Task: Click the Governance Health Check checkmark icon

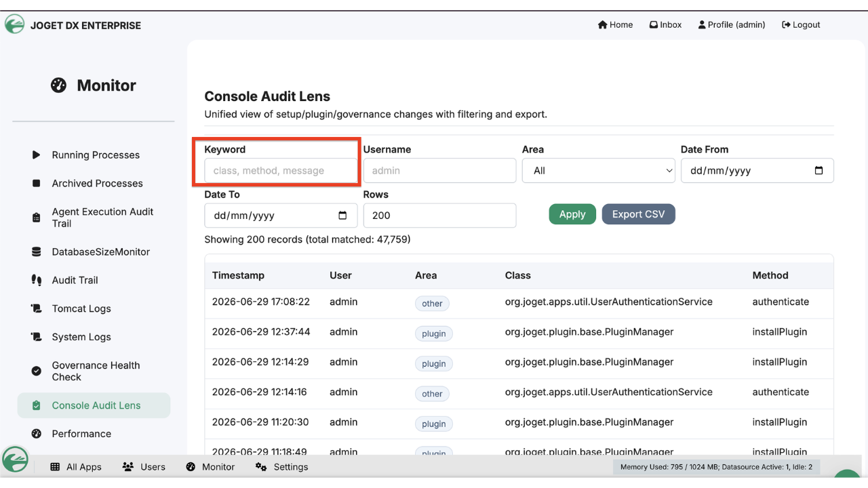Action: (x=36, y=371)
